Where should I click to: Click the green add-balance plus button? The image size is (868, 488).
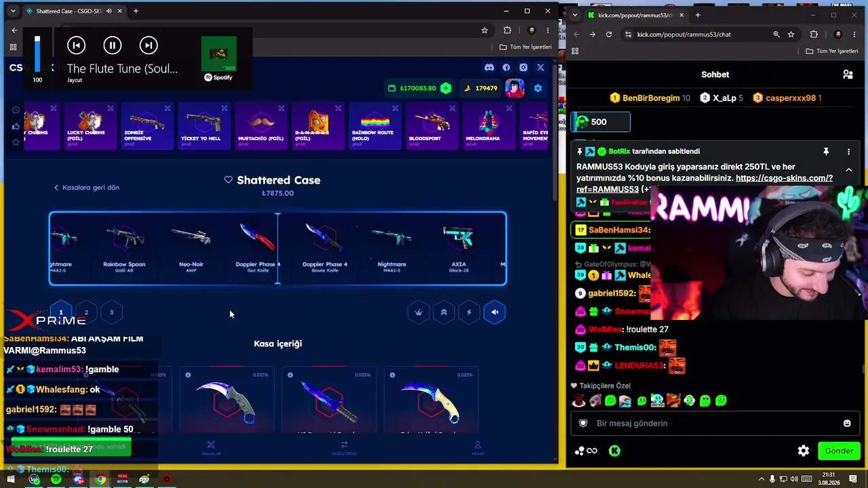[x=446, y=88]
